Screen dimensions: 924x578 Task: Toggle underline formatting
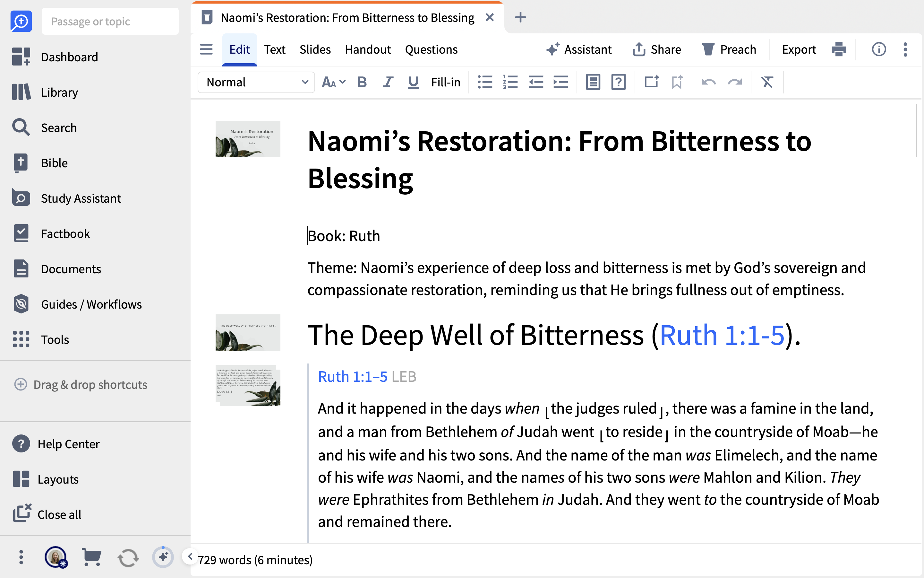point(413,82)
